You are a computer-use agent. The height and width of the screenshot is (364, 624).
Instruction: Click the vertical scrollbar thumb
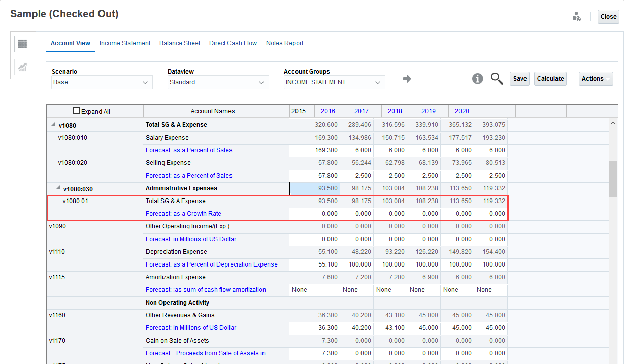(x=613, y=178)
